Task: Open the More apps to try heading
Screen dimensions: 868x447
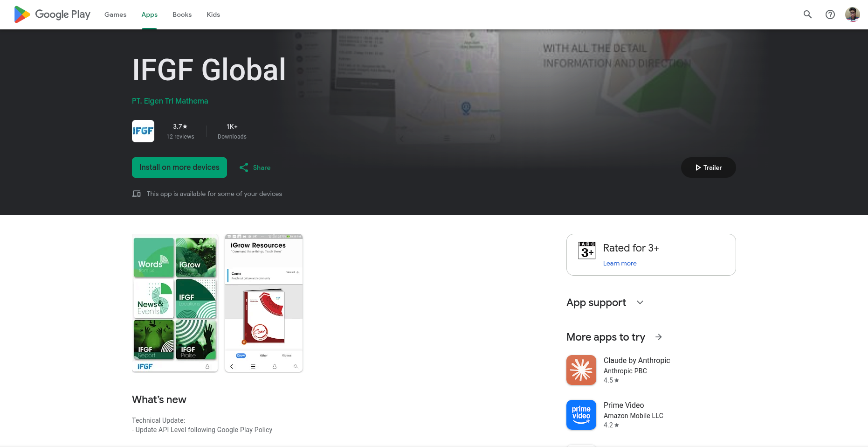Action: (x=606, y=337)
